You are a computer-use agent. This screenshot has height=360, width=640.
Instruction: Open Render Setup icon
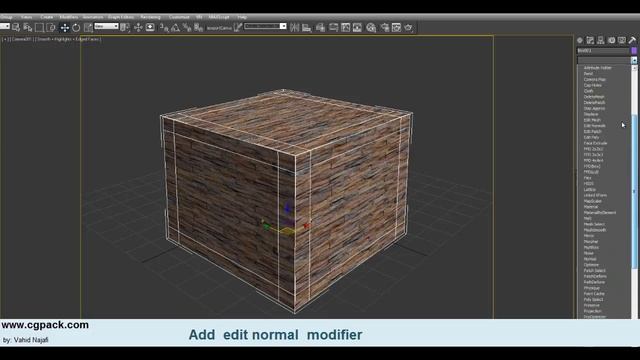384,27
